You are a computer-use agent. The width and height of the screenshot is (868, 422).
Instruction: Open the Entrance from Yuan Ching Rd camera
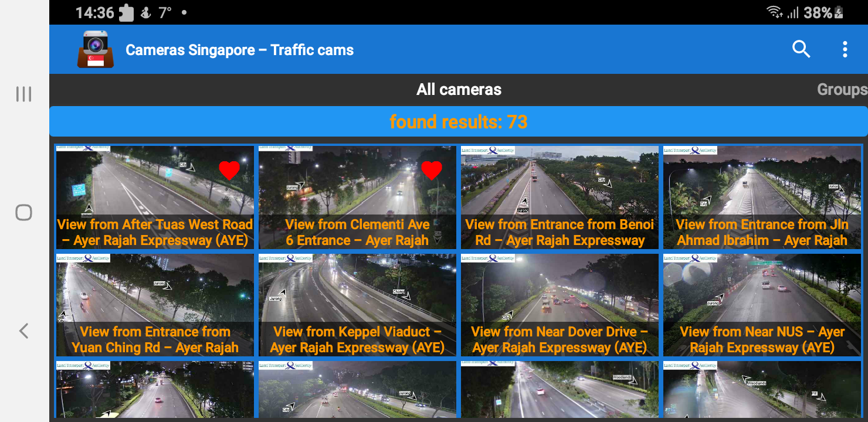tap(155, 305)
